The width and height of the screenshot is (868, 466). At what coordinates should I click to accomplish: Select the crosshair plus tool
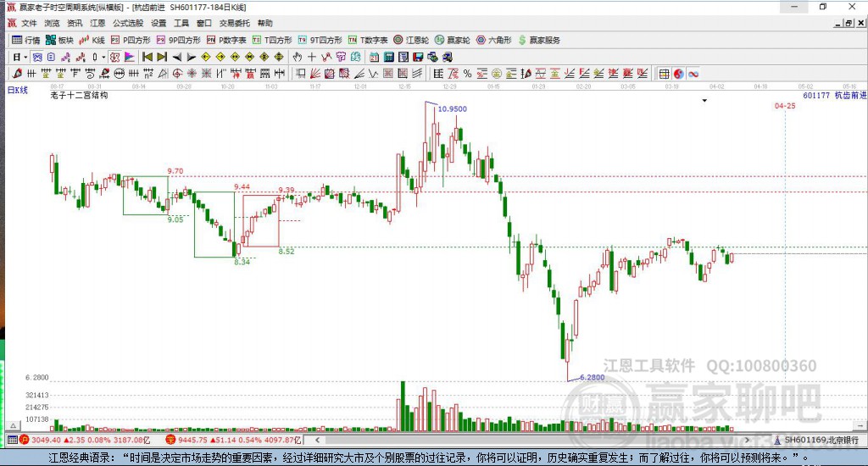(312, 57)
